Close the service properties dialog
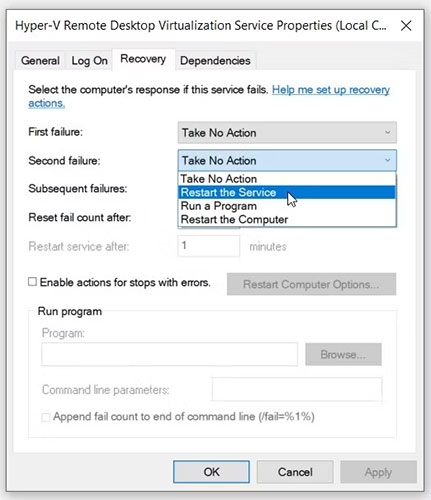The image size is (431, 500). [x=406, y=26]
